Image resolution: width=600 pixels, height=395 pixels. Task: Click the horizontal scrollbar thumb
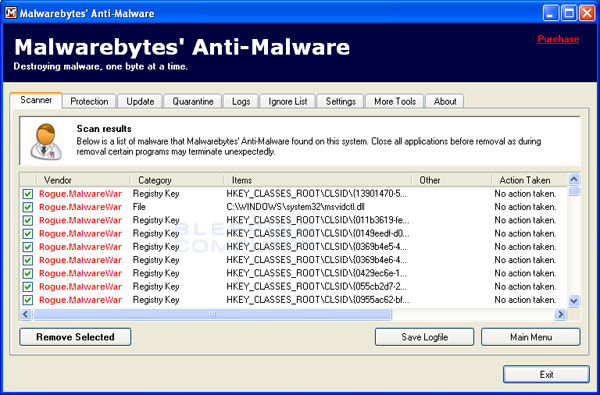[x=212, y=314]
